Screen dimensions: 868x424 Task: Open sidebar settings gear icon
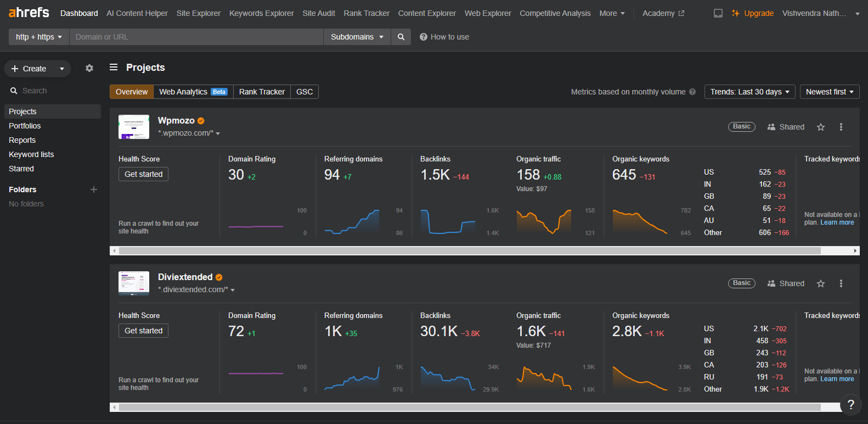pyautogui.click(x=89, y=69)
